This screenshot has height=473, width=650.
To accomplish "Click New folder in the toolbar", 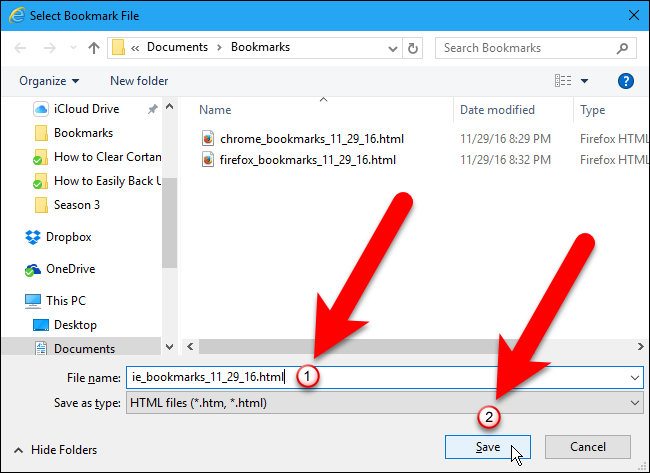I will pos(139,81).
